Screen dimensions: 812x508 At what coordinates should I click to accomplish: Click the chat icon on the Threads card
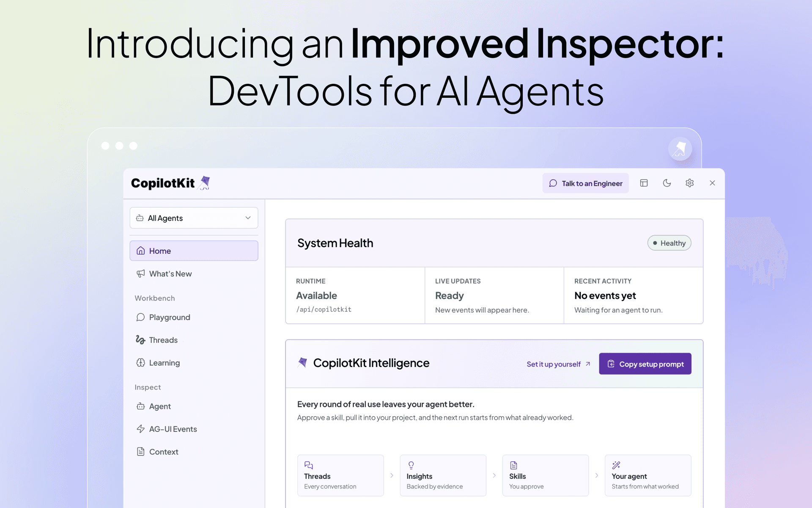click(309, 465)
